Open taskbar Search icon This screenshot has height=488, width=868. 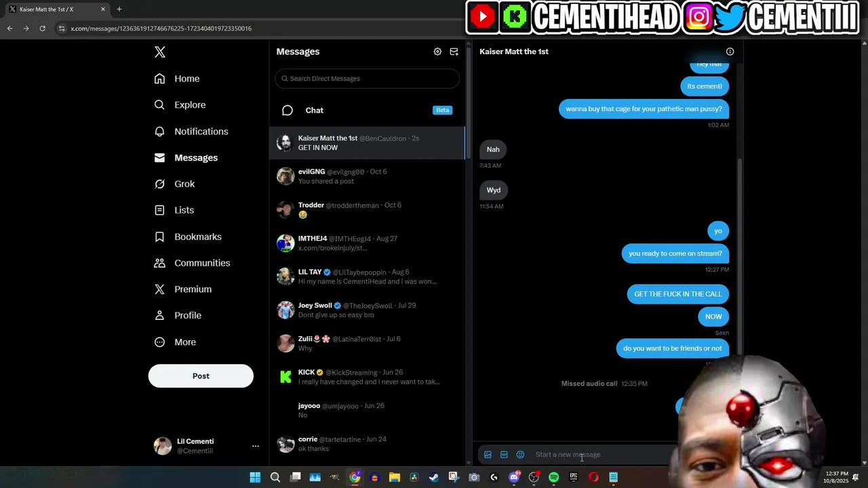coord(275,478)
